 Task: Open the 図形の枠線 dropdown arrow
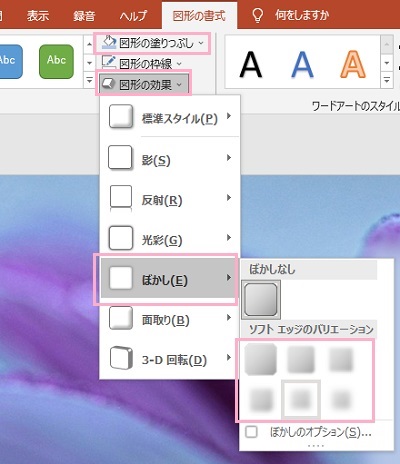[179, 63]
